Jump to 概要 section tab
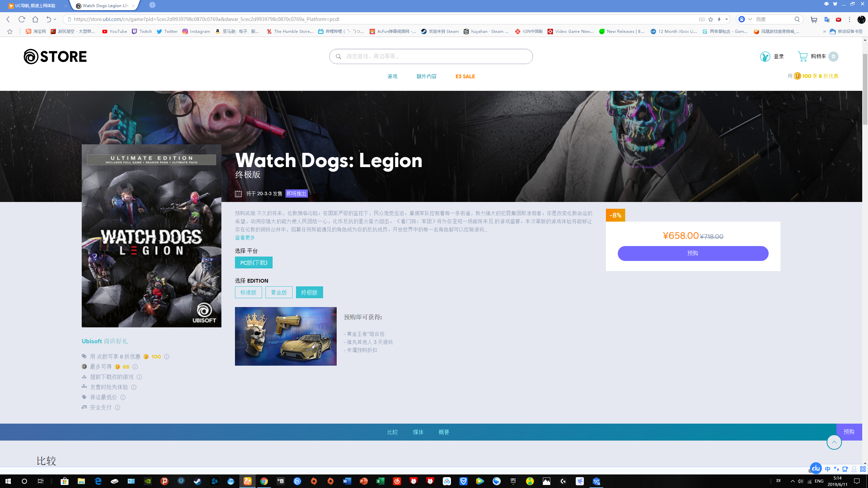The height and width of the screenshot is (488, 868). click(x=444, y=432)
